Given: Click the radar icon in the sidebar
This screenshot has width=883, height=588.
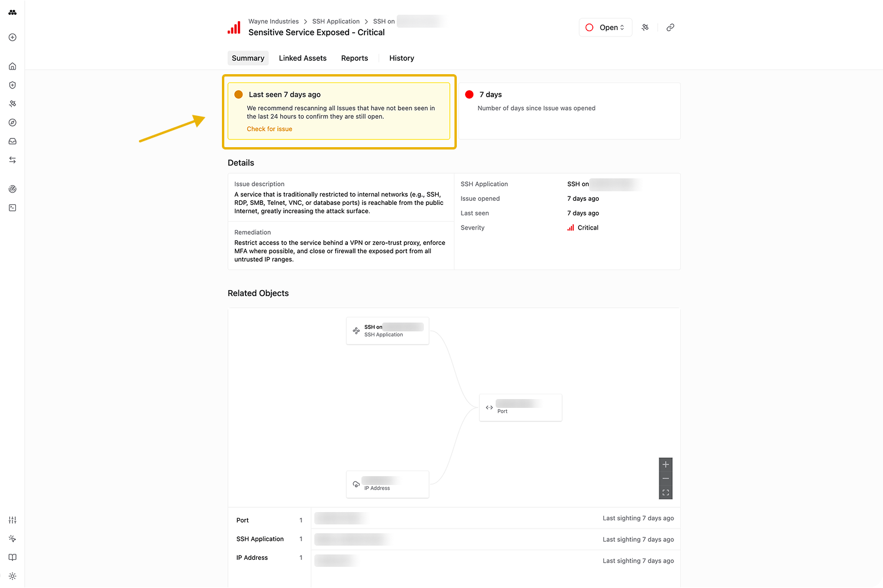Looking at the screenshot, I should (12, 189).
